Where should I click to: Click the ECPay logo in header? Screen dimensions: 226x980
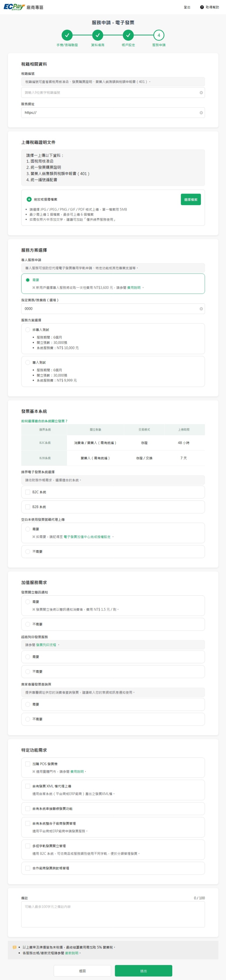tap(14, 7)
